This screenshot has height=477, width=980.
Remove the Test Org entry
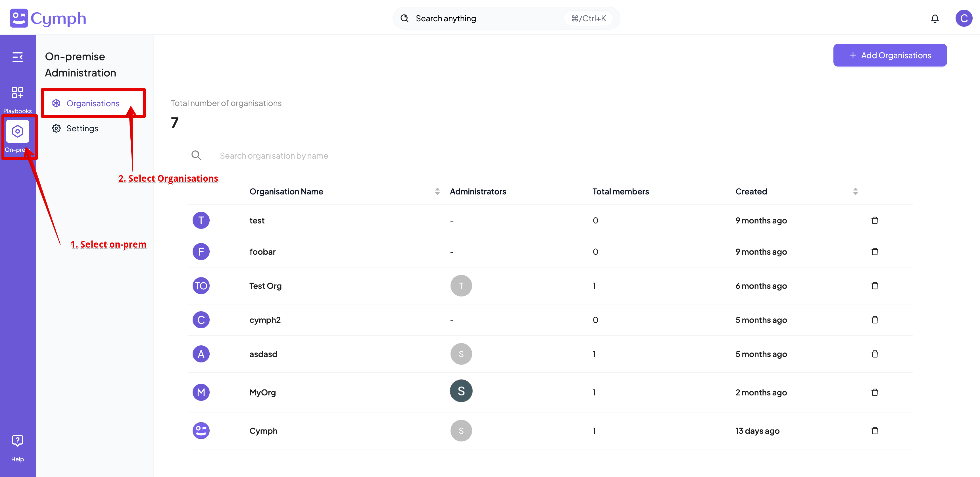[x=875, y=286]
